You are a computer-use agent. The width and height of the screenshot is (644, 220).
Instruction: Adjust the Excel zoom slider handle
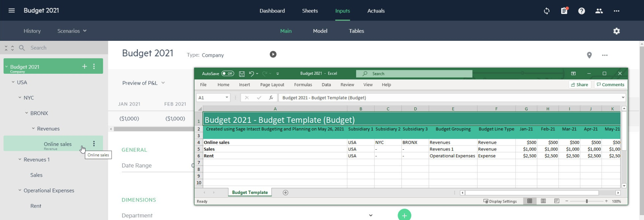pyautogui.click(x=587, y=201)
